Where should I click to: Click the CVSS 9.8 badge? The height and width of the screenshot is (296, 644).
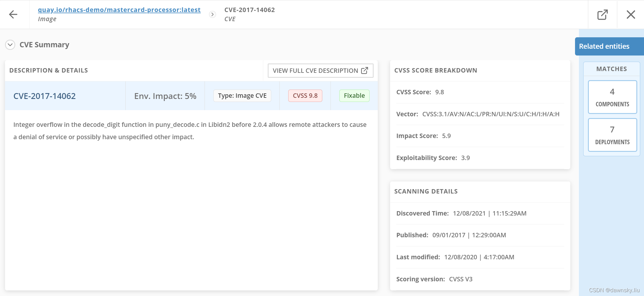pyautogui.click(x=305, y=96)
